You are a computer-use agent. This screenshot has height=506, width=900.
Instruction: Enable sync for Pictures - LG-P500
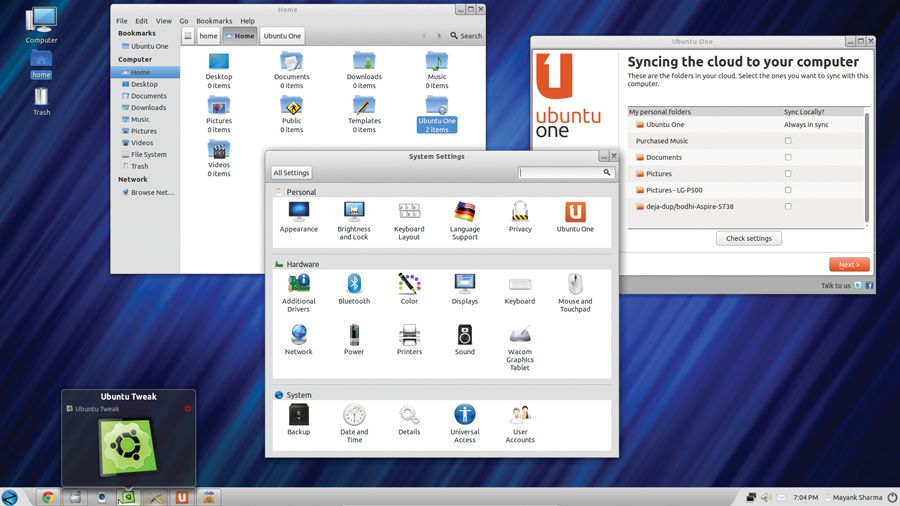788,190
